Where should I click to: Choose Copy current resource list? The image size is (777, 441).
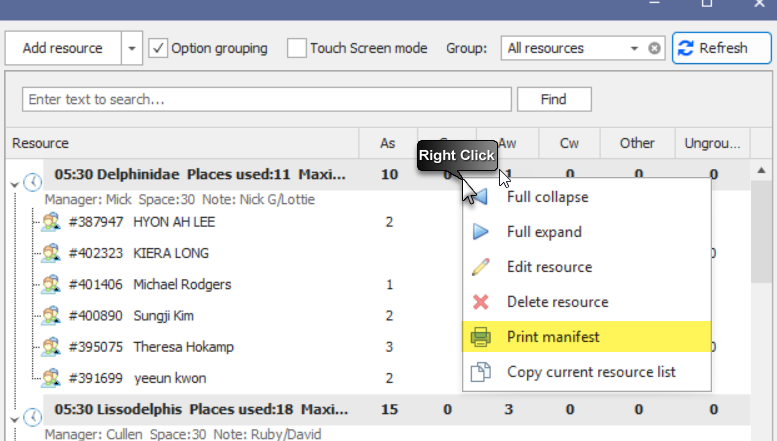click(x=587, y=372)
